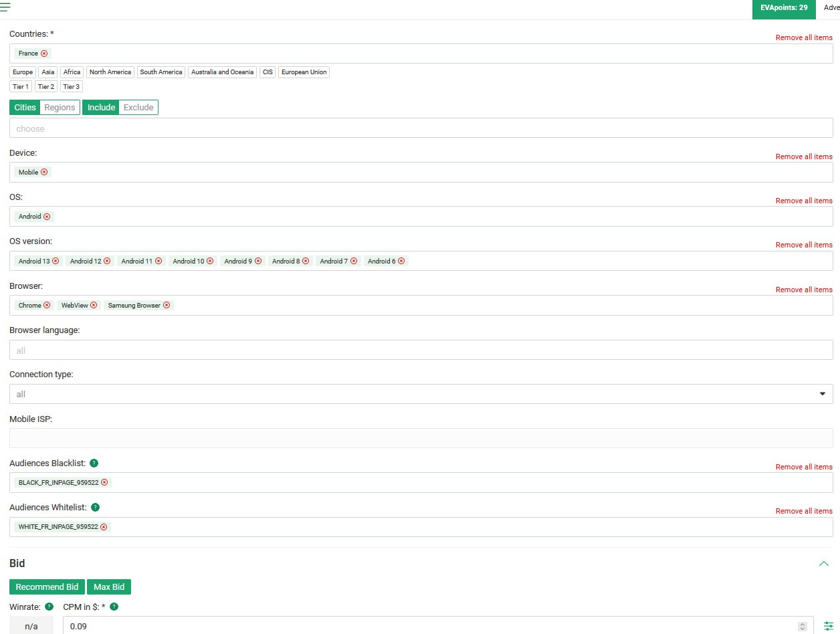The width and height of the screenshot is (840, 634).
Task: Remove Android 8 version tag
Action: 306,261
